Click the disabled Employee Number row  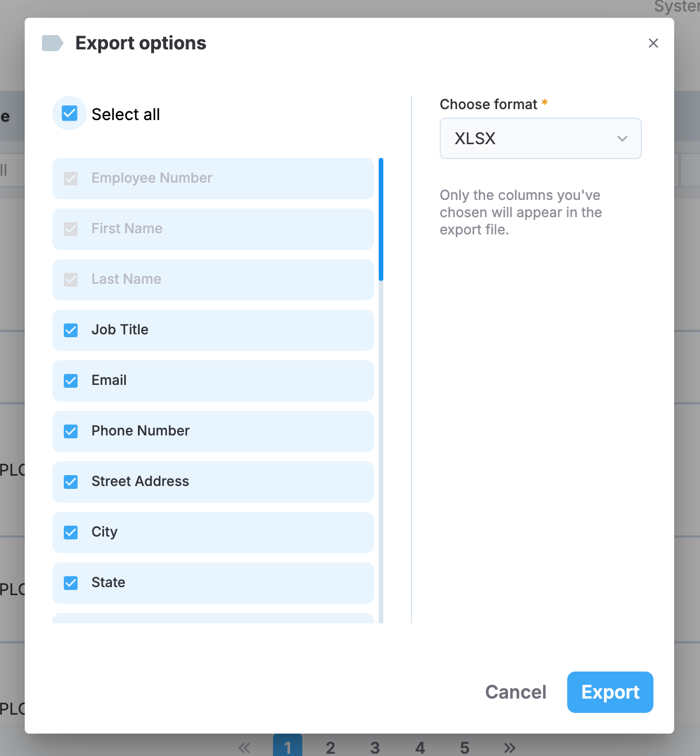213,179
